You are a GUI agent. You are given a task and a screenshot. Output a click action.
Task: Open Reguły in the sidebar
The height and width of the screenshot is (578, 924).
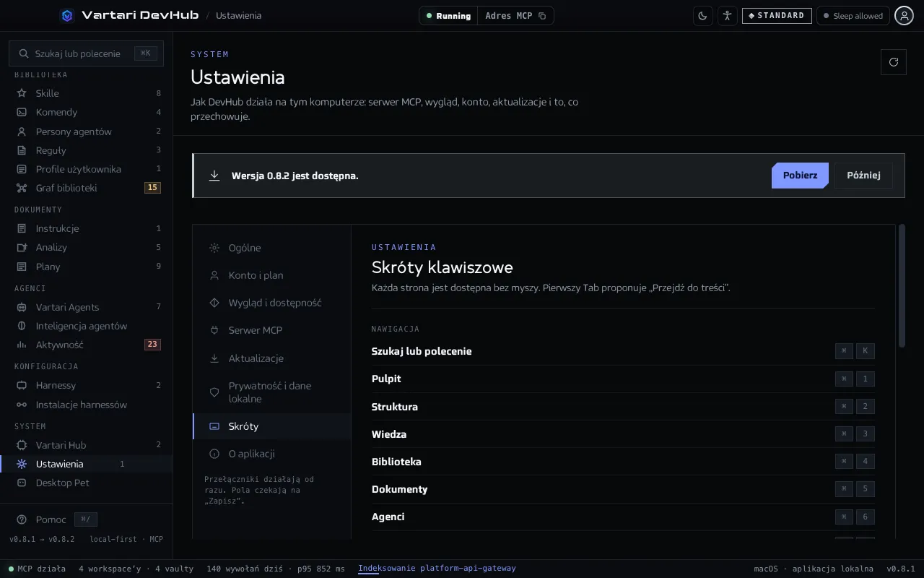click(87, 150)
